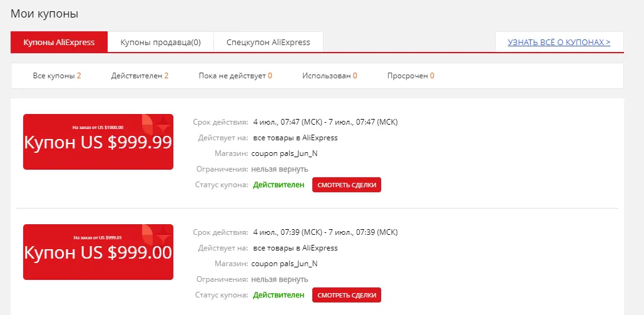Click 'все товары в AliExpress' in second coupon
This screenshot has height=315, width=644.
point(295,248)
